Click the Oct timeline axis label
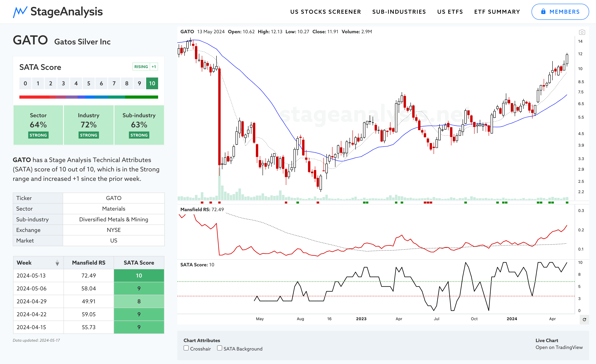The width and height of the screenshot is (596, 364). 474,319
